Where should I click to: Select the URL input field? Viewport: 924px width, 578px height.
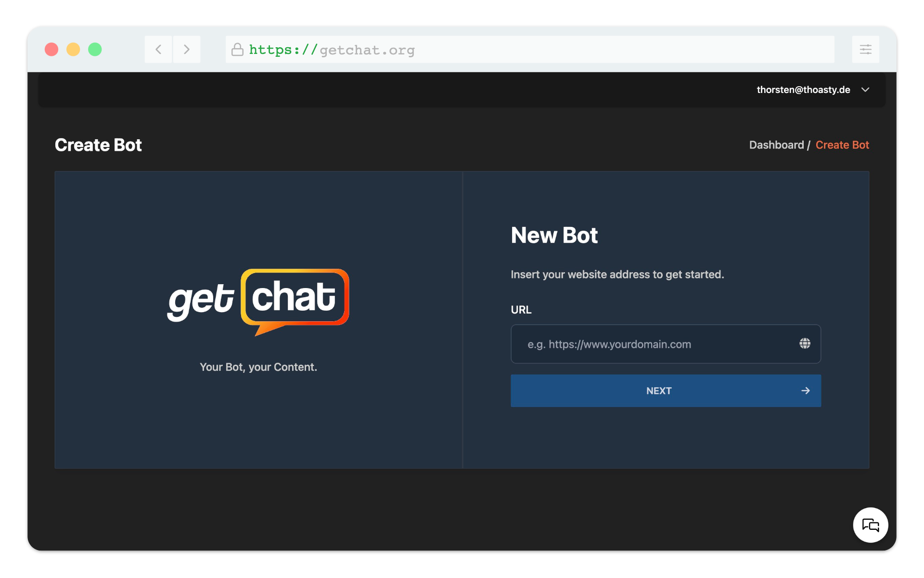(666, 343)
